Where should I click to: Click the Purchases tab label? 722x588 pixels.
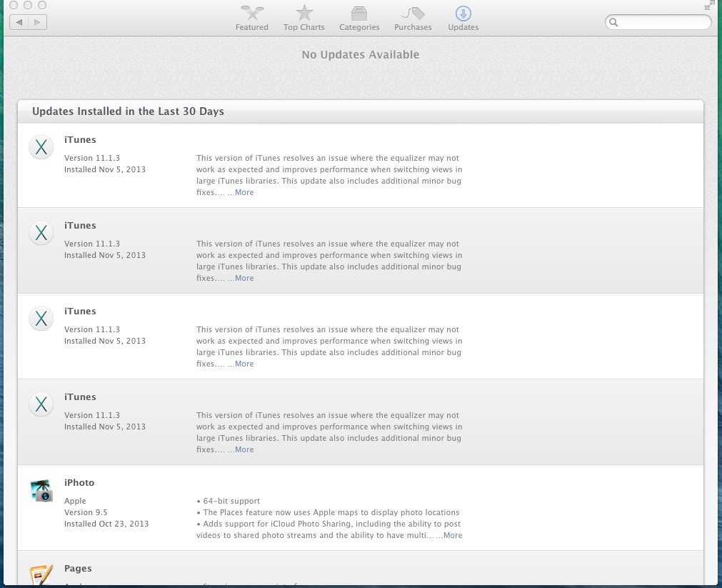(x=413, y=27)
